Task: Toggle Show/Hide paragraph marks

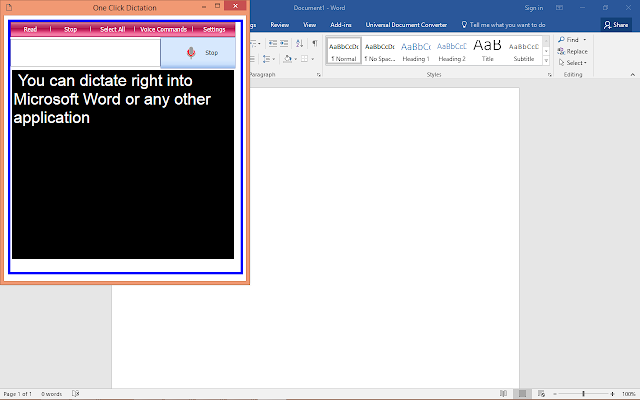Action: pyautogui.click(x=315, y=43)
